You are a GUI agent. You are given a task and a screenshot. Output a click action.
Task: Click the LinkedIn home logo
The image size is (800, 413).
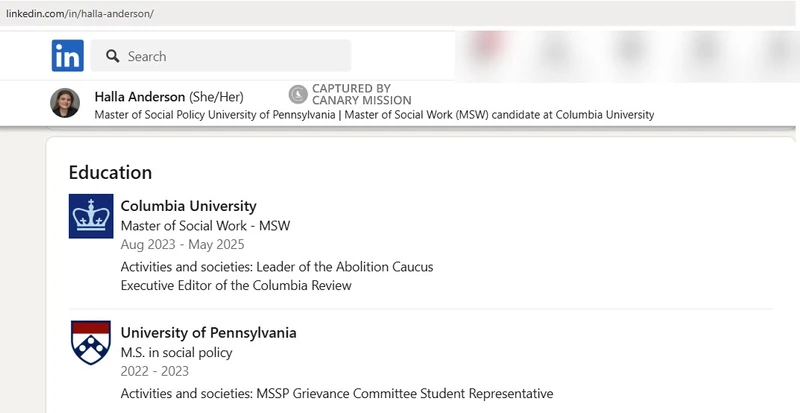point(67,56)
